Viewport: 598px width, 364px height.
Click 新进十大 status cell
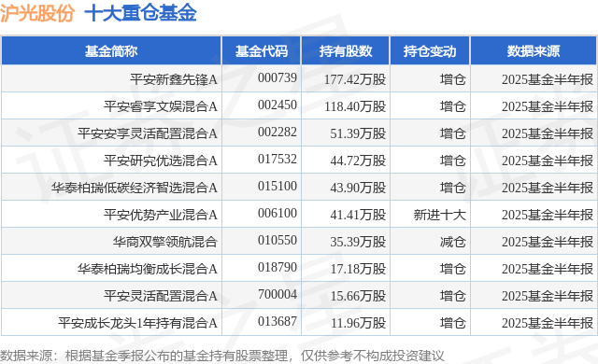point(440,215)
